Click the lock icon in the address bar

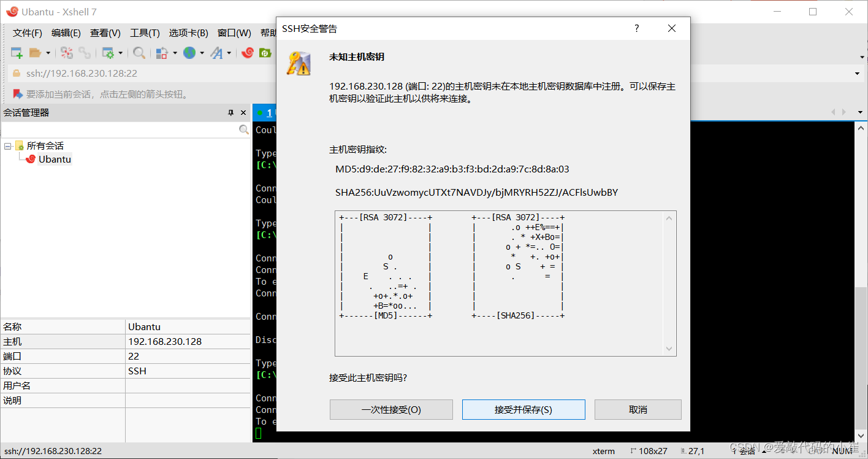coord(17,73)
